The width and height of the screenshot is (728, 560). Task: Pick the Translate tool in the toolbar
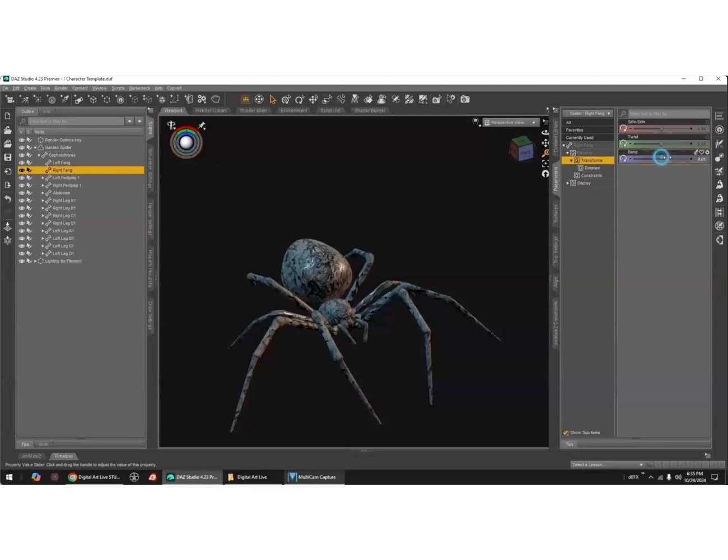click(x=314, y=100)
